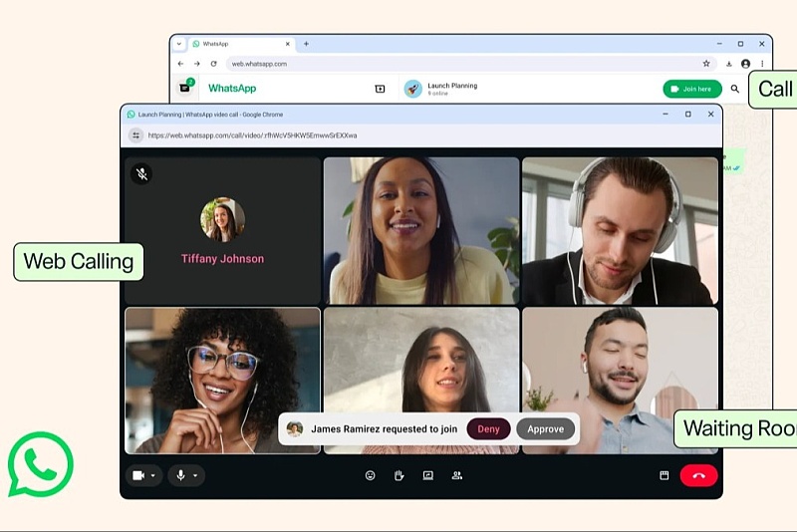Expand the camera options arrow
The image size is (797, 532).
point(153,475)
